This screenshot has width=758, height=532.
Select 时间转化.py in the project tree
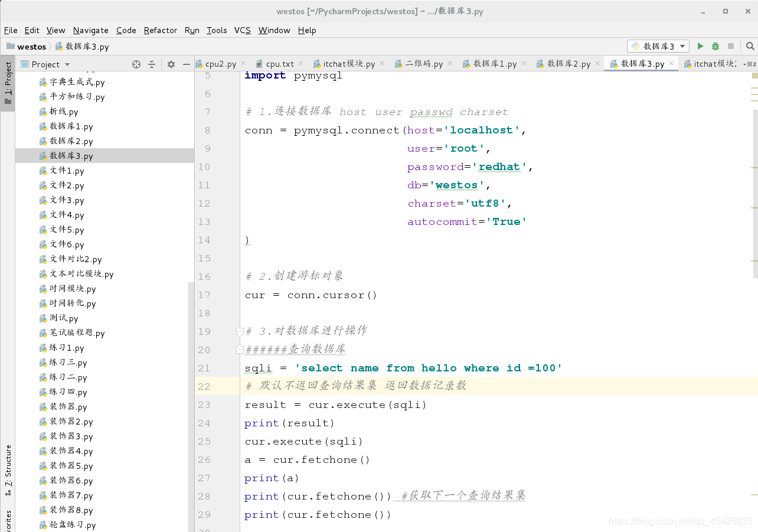67,303
